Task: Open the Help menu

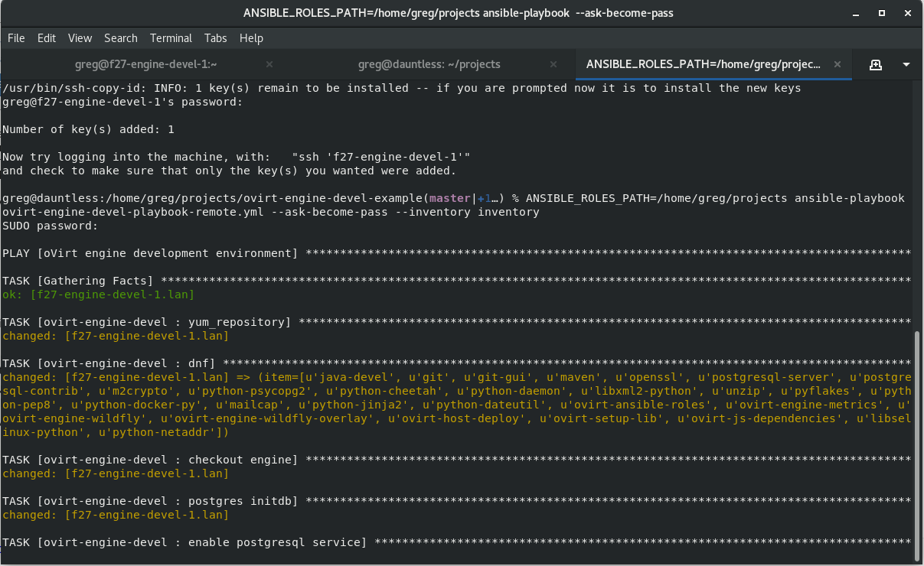Action: 251,38
